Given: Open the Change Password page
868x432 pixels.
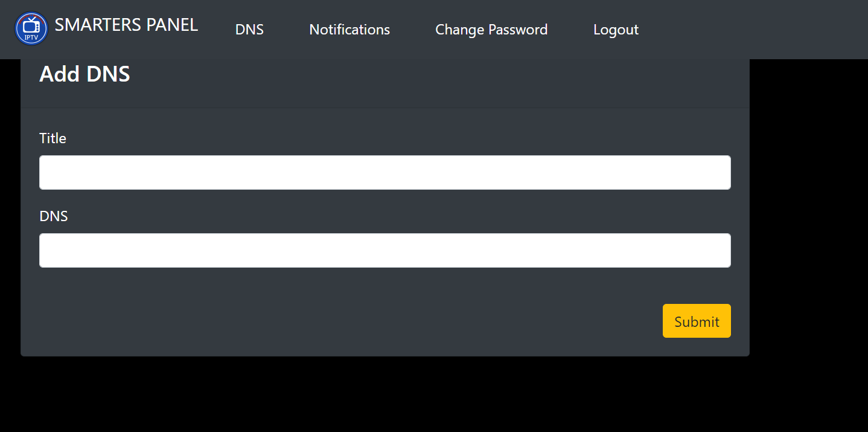Looking at the screenshot, I should coord(491,30).
